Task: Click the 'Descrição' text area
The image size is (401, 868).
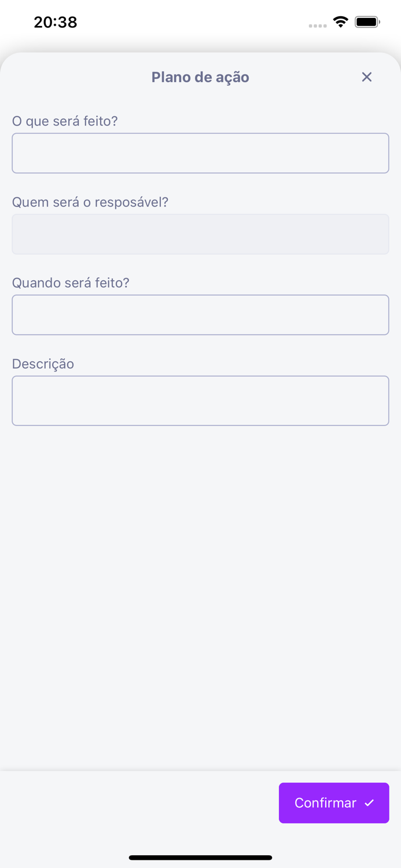Action: coord(200,400)
